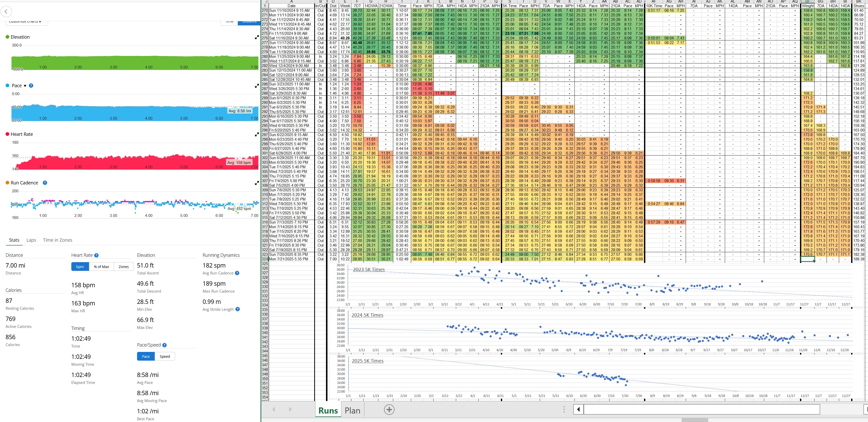Select the Pace option under Pace/Speed
The width and height of the screenshot is (868, 422).
click(x=146, y=356)
